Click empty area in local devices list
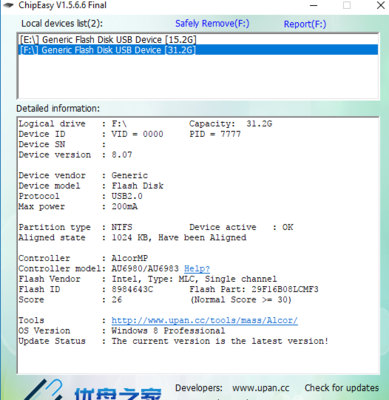 (x=198, y=76)
